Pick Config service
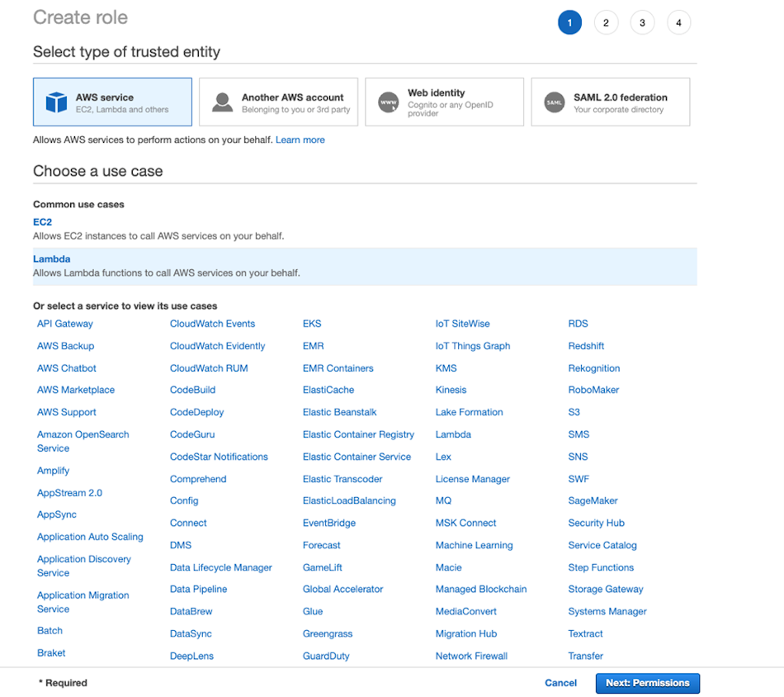This screenshot has height=697, width=784. [x=184, y=500]
